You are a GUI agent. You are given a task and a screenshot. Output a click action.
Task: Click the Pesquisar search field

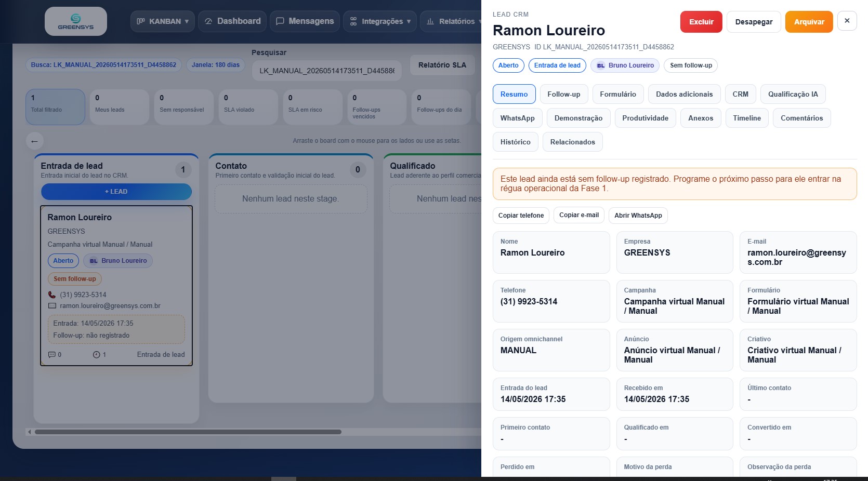[327, 71]
